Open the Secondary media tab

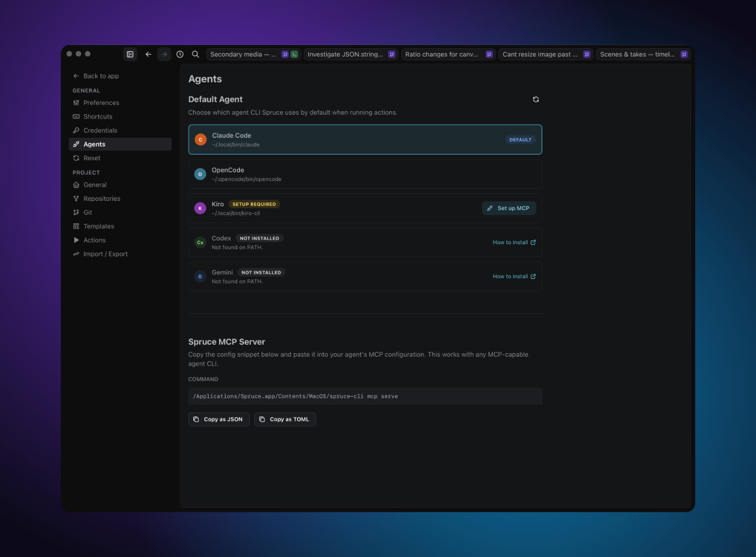(x=253, y=54)
